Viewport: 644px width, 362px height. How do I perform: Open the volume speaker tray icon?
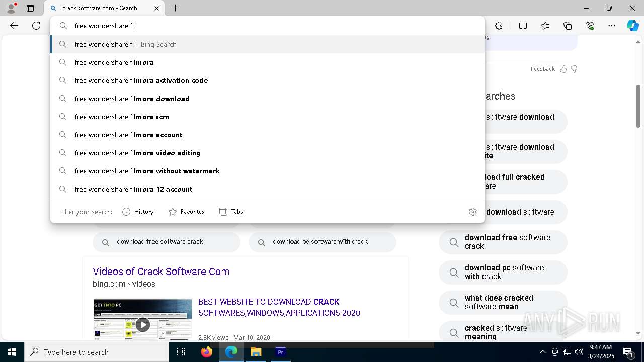pos(579,352)
